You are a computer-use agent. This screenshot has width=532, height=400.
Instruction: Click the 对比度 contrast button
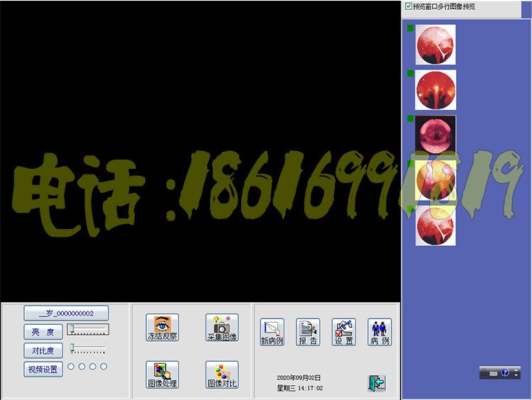click(x=43, y=350)
